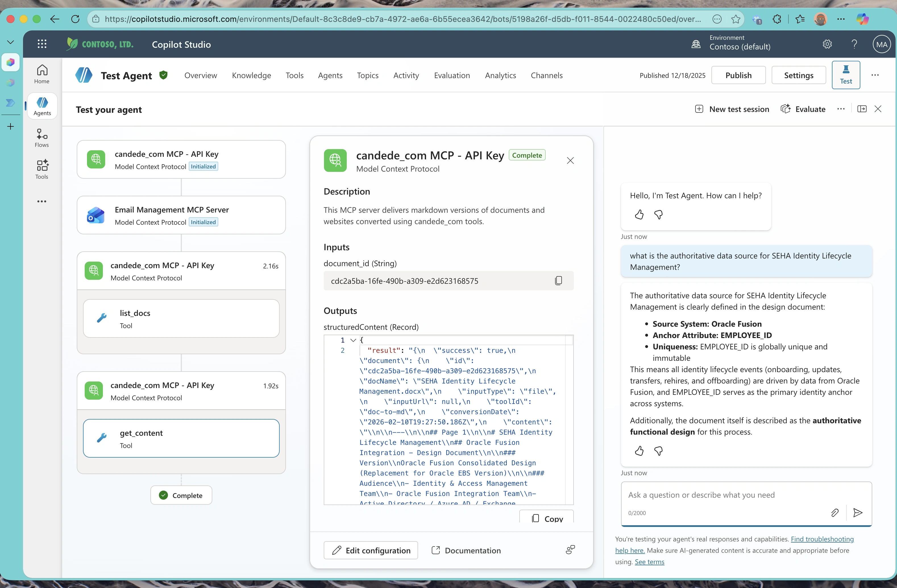Switch to the Knowledge tab

pyautogui.click(x=251, y=75)
